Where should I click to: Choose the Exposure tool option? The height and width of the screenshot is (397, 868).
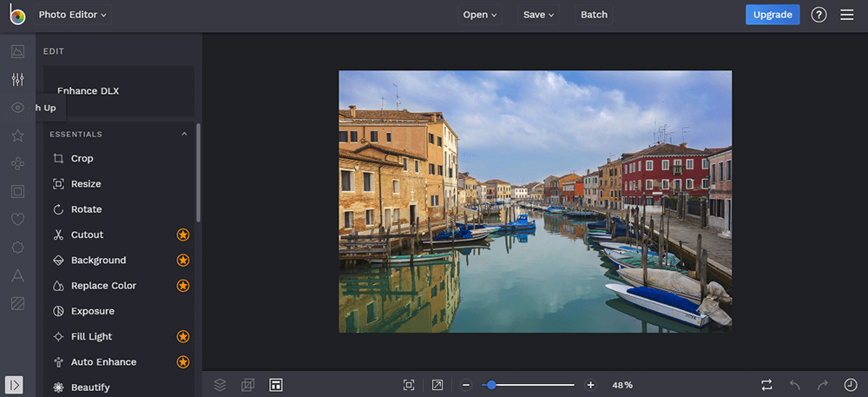coord(92,311)
